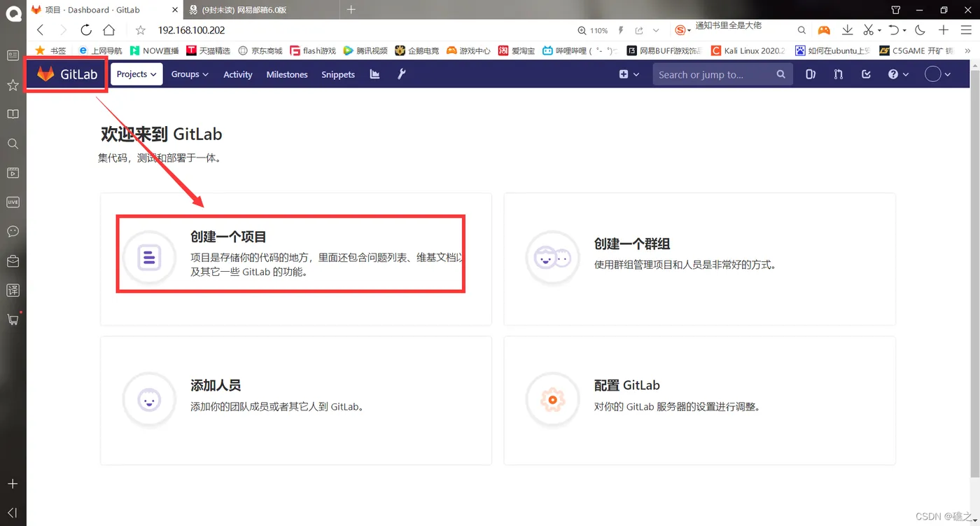Image resolution: width=980 pixels, height=526 pixels.
Task: Bookmark this page with the star icon
Action: [x=141, y=30]
